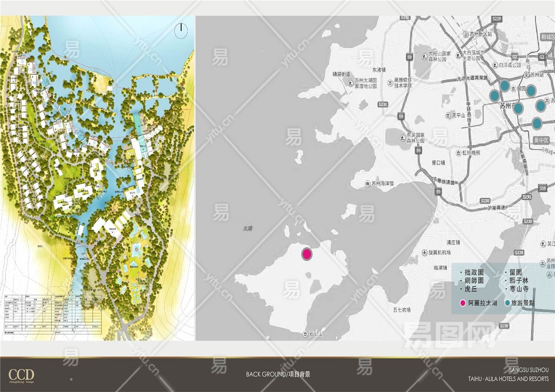The image size is (555, 392).
Task: Click the 太湖 lake label on the map
Action: 248,229
